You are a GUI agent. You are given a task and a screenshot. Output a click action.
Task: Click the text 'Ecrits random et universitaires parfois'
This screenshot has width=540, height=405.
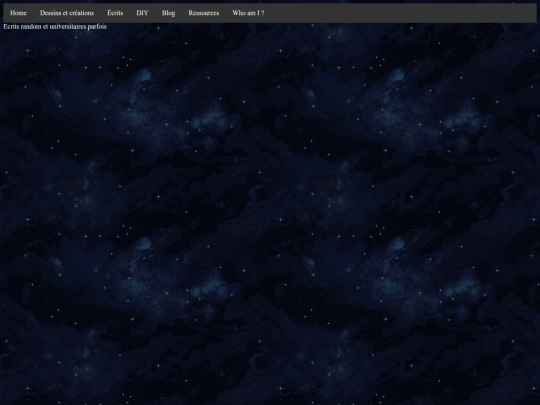[55, 27]
